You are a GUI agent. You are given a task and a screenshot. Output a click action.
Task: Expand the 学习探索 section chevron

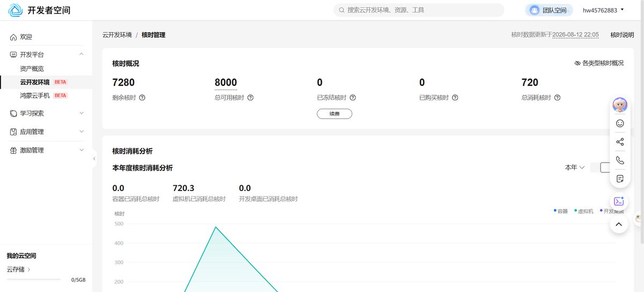[x=82, y=113]
